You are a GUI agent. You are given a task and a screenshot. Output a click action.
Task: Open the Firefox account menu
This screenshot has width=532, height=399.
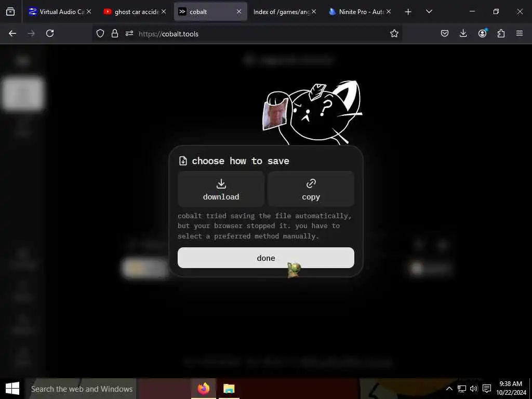tap(482, 33)
